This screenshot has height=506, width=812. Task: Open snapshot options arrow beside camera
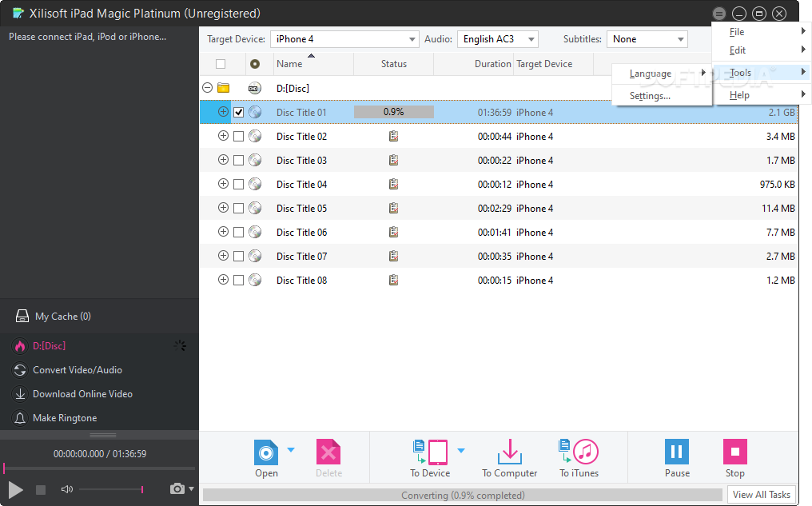pos(192,488)
